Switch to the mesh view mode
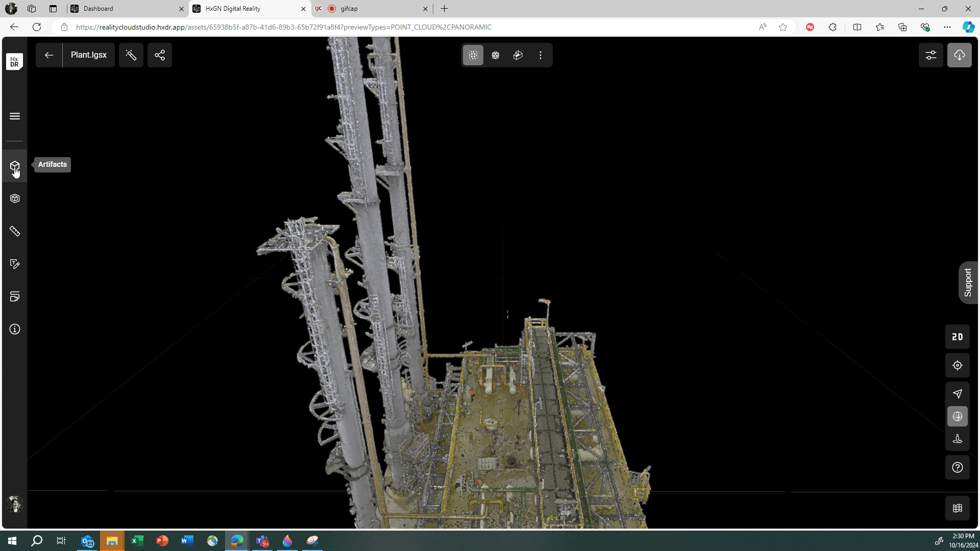 496,55
